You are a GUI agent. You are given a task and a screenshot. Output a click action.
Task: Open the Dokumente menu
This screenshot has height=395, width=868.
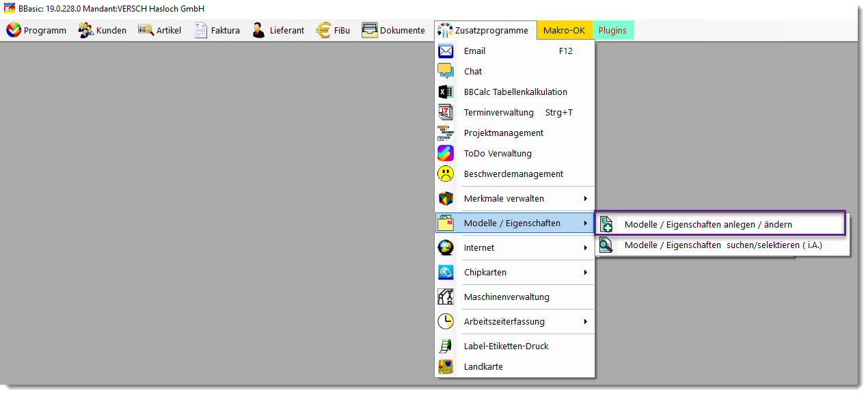(394, 30)
